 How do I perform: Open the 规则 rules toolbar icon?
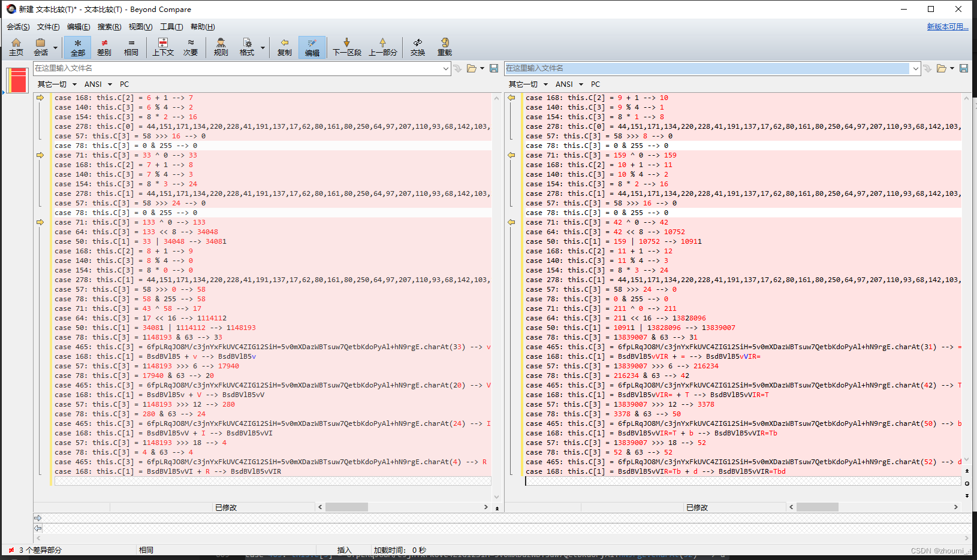(x=221, y=47)
